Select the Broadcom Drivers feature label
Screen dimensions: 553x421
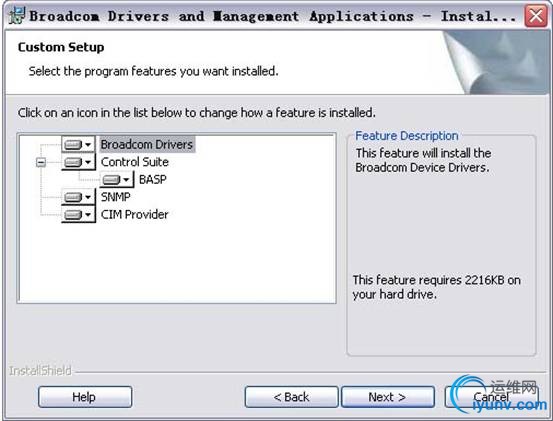pyautogui.click(x=147, y=145)
